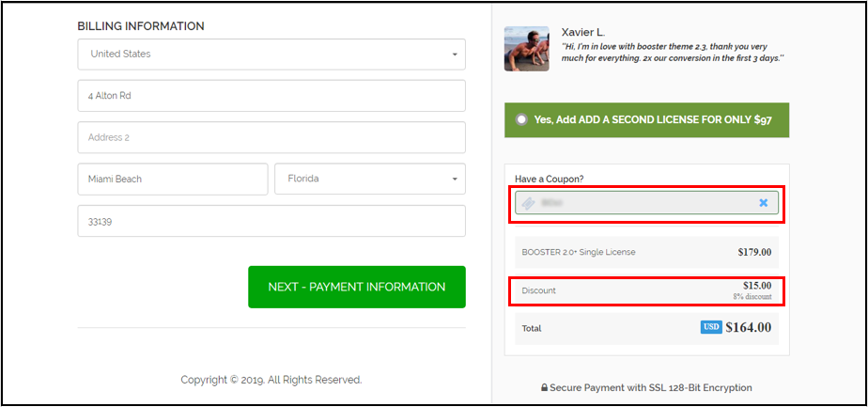
Task: Click the SSL padlock icon
Action: coord(544,388)
